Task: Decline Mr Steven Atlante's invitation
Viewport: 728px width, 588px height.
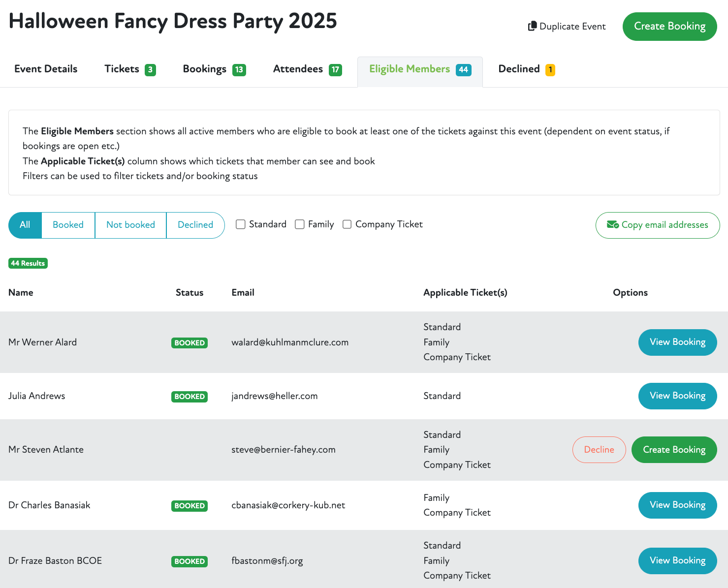Action: [599, 450]
